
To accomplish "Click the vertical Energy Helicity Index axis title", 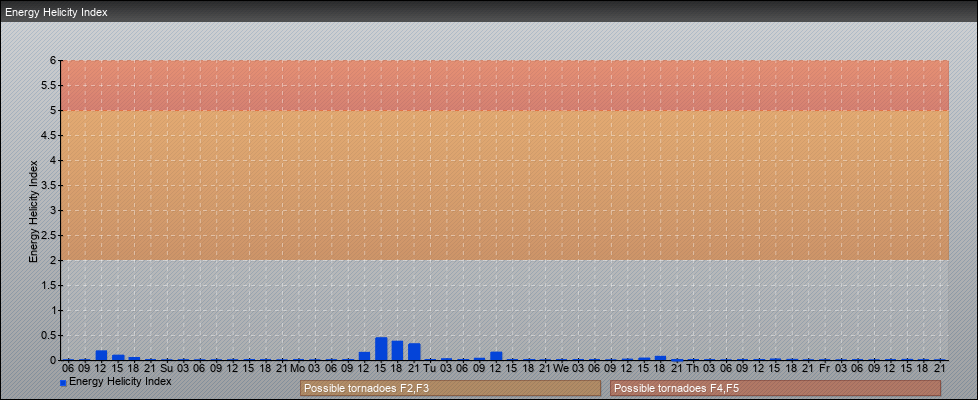I will tap(34, 211).
